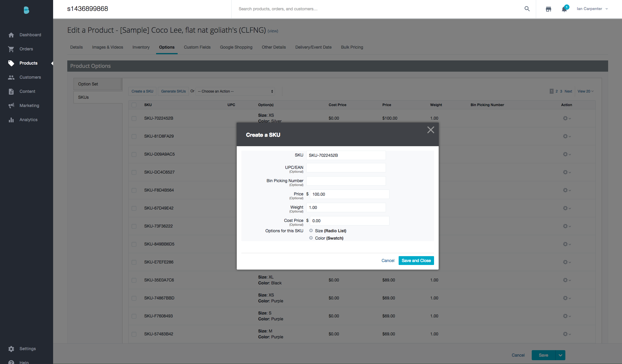Click into the SKU input field

pos(346,155)
